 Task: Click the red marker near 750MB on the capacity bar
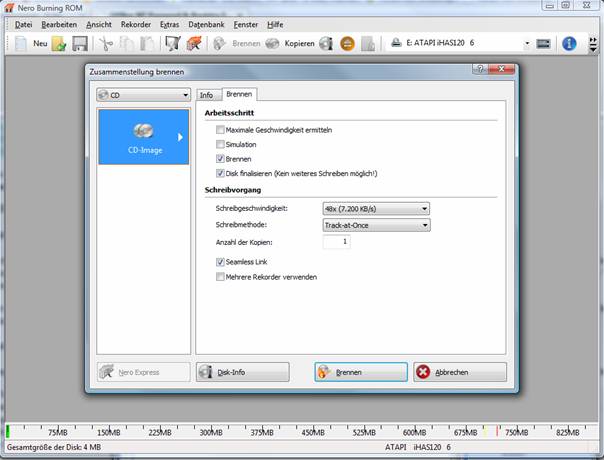pos(497,431)
